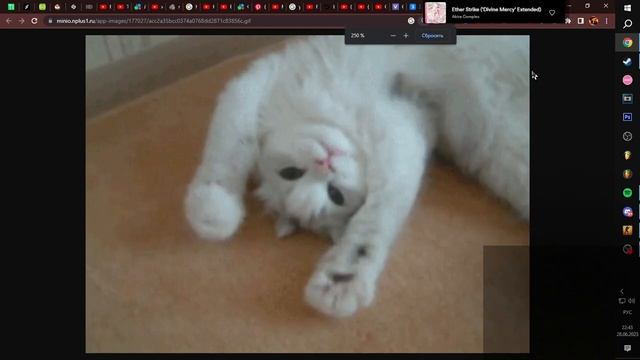Image resolution: width=640 pixels, height=360 pixels.
Task: Open the pink circle app in taskbar
Action: point(627,80)
